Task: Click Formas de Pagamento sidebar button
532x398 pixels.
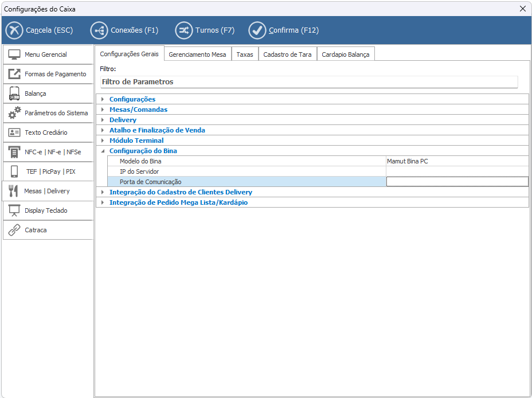Action: [48, 74]
